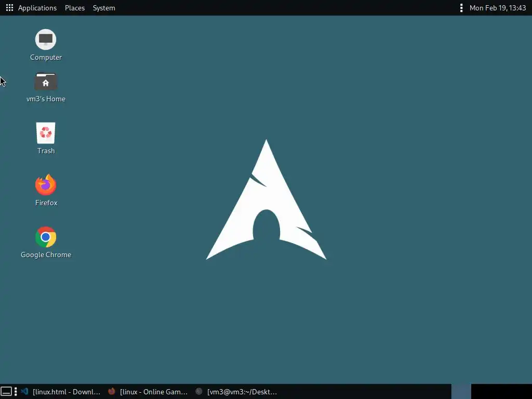Select the Firefox desktop icon

[x=46, y=185]
